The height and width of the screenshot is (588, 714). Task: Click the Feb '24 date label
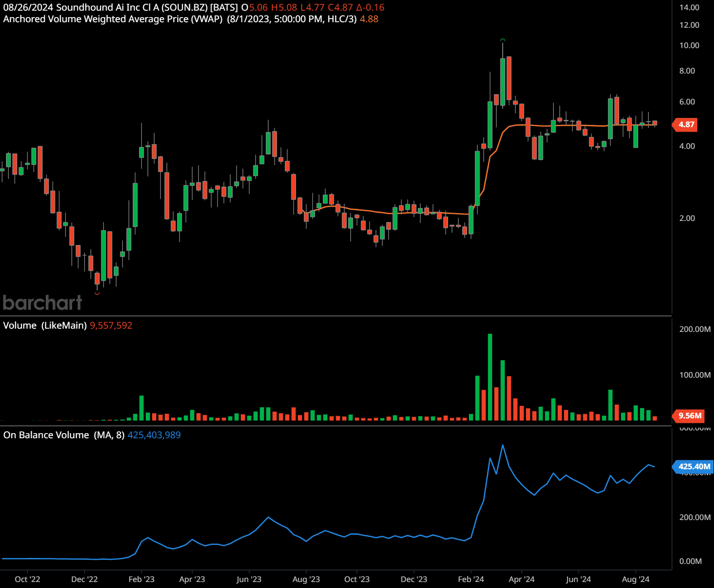pyautogui.click(x=471, y=579)
